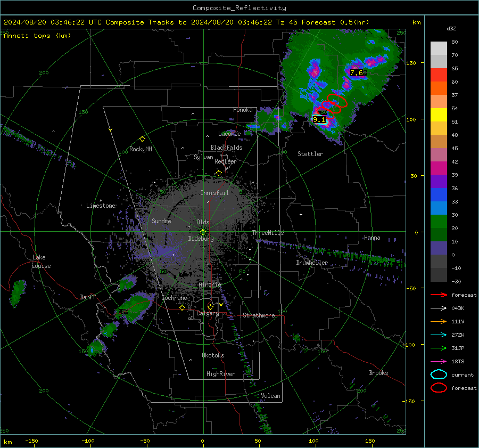Image resolution: width=479 pixels, height=448 pixels.
Task: Pick the yellow swatch in dBZ scale
Action: pos(439,115)
